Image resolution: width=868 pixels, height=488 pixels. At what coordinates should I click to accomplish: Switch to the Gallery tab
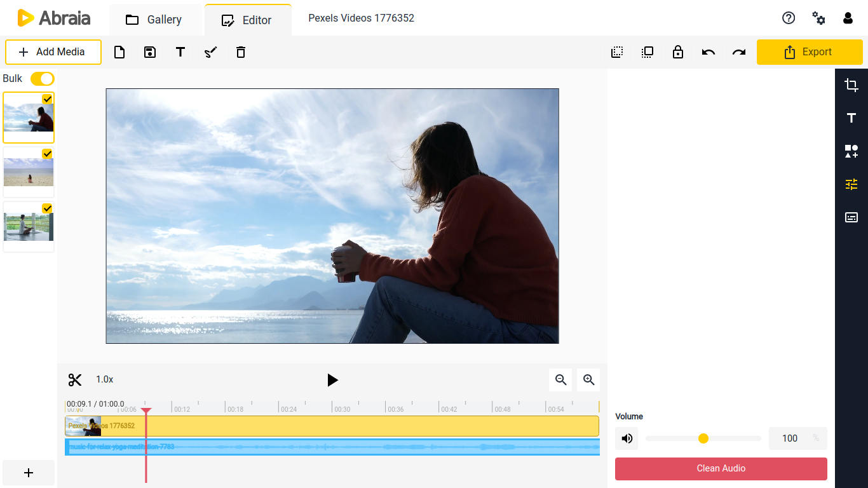pyautogui.click(x=154, y=19)
